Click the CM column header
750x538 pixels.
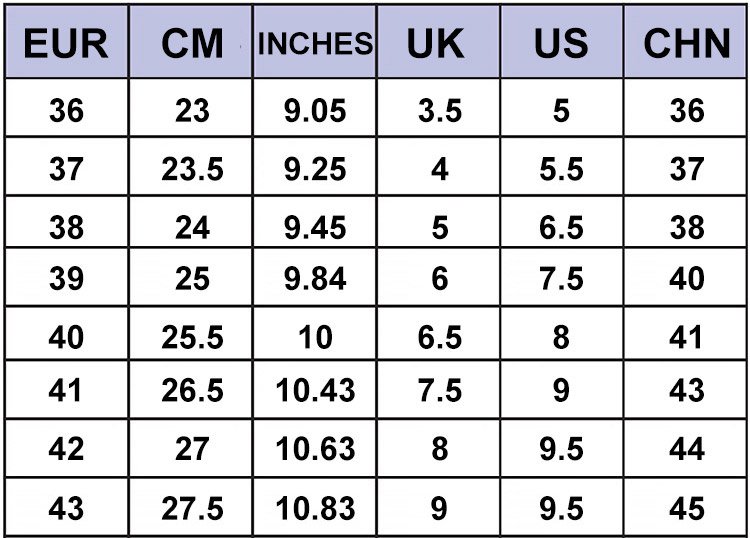pyautogui.click(x=192, y=44)
